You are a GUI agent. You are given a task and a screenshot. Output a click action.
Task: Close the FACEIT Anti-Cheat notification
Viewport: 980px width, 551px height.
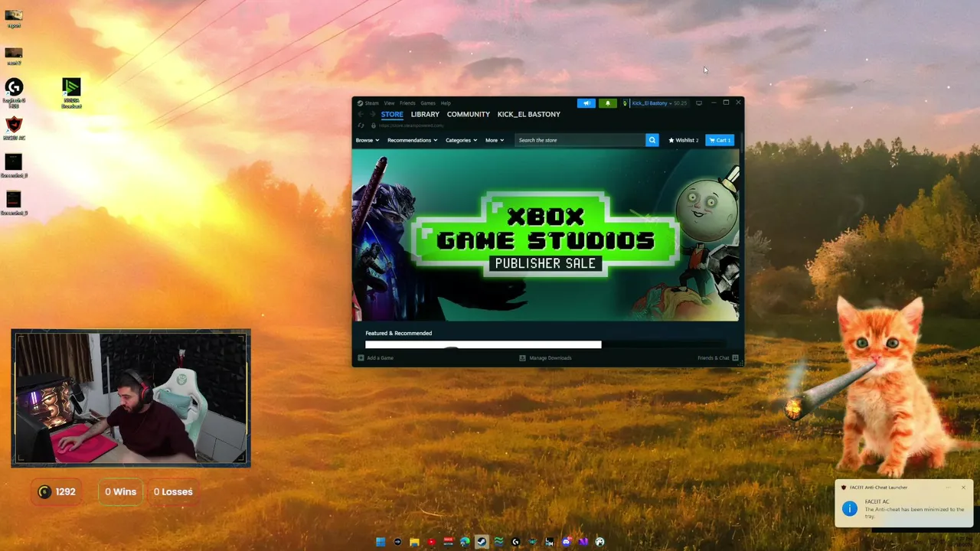click(963, 487)
